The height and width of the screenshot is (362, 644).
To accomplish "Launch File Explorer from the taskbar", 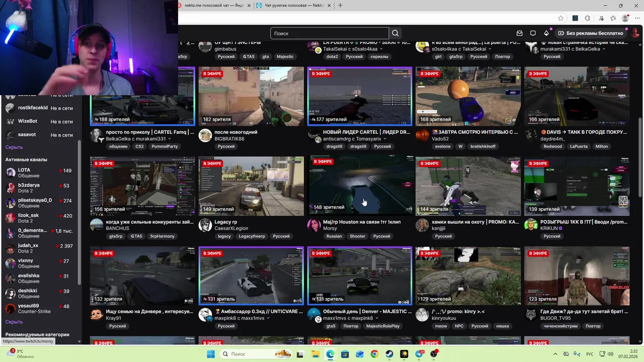I will (x=315, y=354).
